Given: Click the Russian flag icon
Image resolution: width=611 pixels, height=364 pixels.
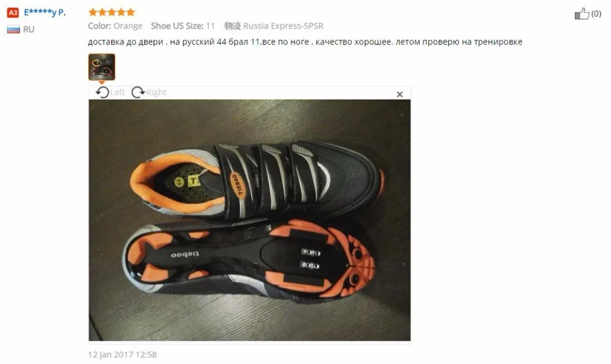Looking at the screenshot, I should (x=13, y=29).
